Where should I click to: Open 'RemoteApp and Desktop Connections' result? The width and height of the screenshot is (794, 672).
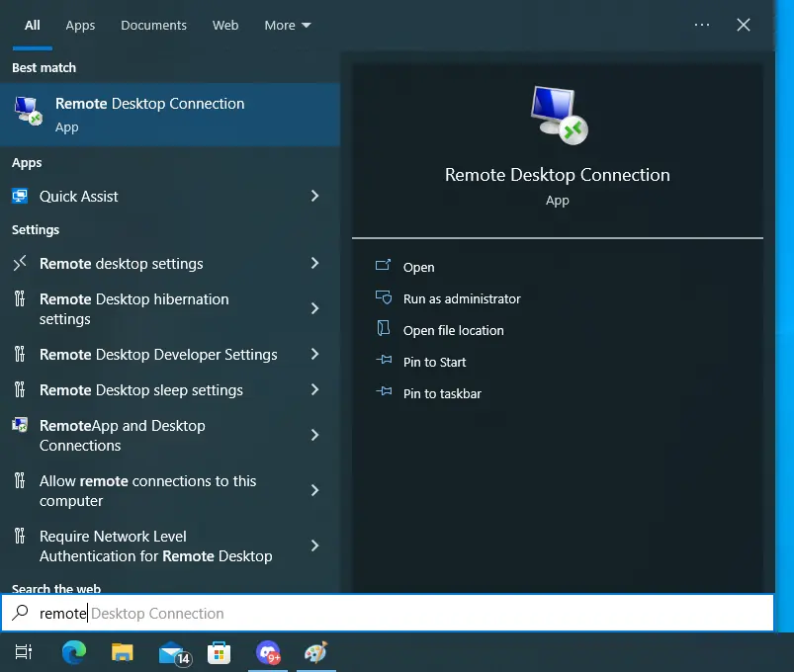coord(123,435)
